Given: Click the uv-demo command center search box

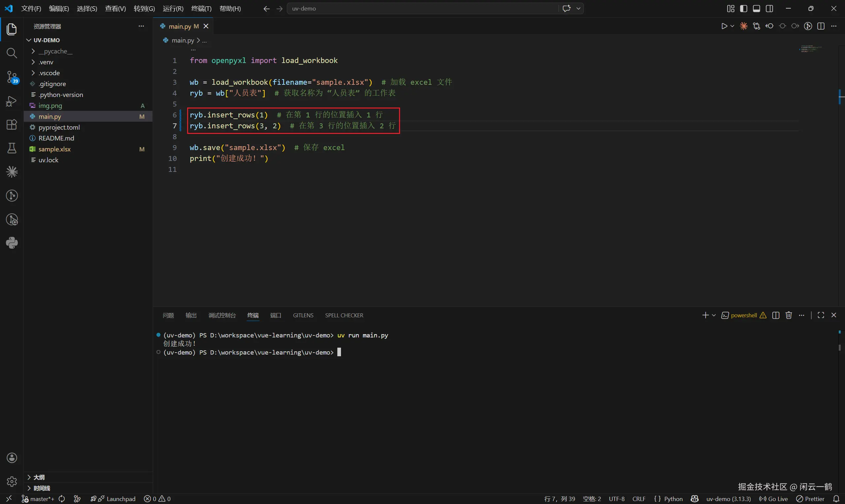Looking at the screenshot, I should click(421, 9).
